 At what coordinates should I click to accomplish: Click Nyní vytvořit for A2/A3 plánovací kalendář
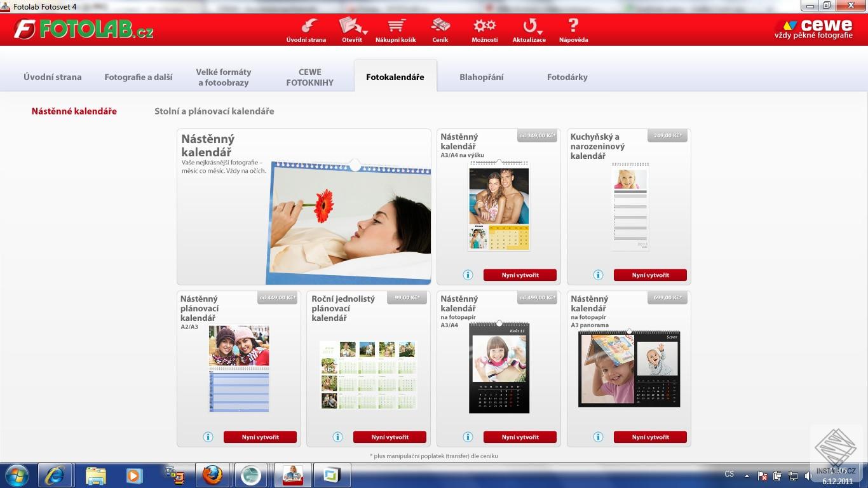[260, 437]
